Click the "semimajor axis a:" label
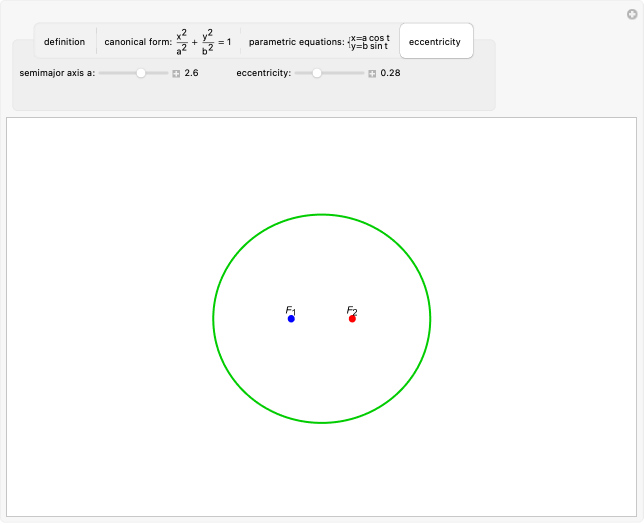644x524 pixels. (x=56, y=73)
